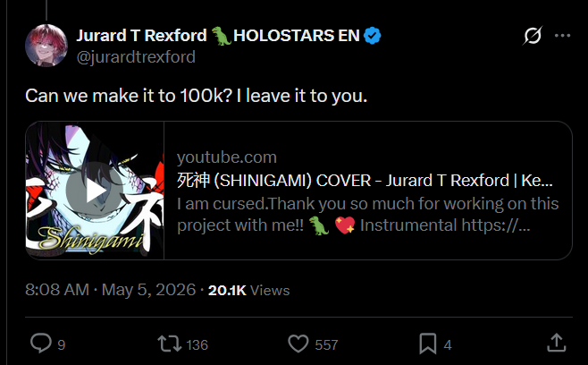Screen dimensions: 588x365
Task: Click the Jurard T Rexford display name
Action: coord(141,36)
